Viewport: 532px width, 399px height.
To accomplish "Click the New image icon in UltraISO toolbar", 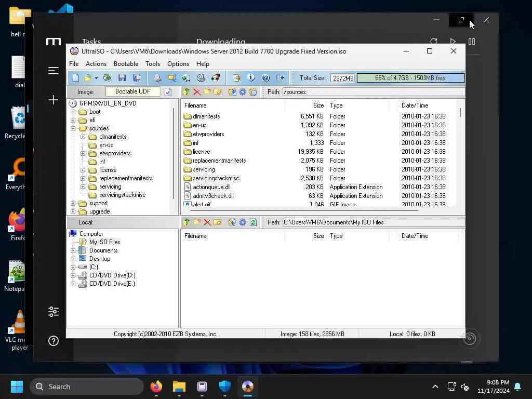I will [x=75, y=78].
